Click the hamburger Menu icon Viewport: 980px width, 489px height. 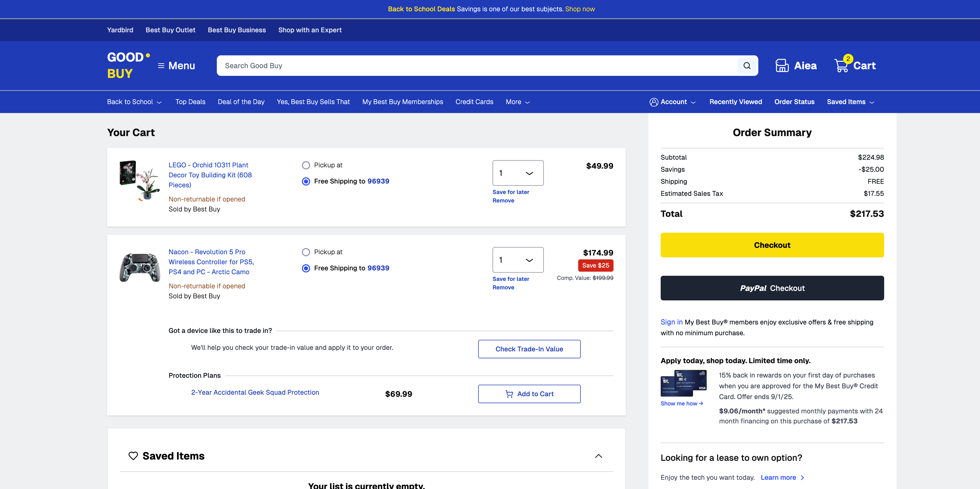(x=161, y=66)
